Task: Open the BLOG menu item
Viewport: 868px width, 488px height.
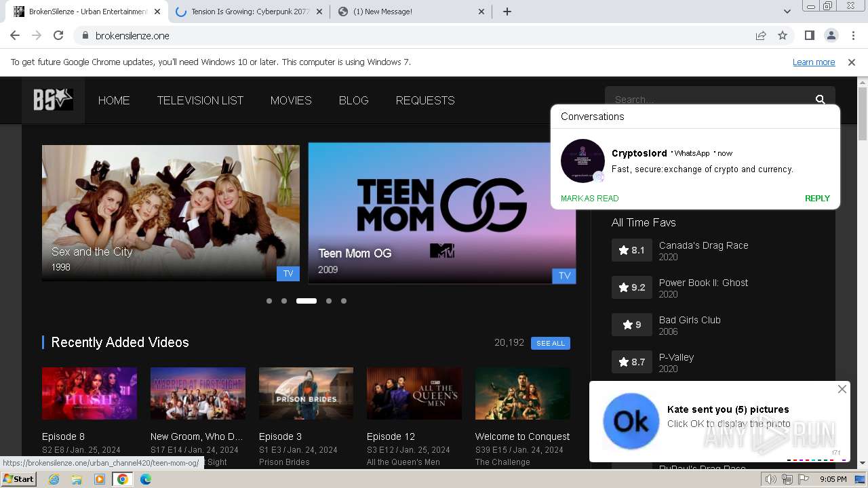Action: pos(354,100)
